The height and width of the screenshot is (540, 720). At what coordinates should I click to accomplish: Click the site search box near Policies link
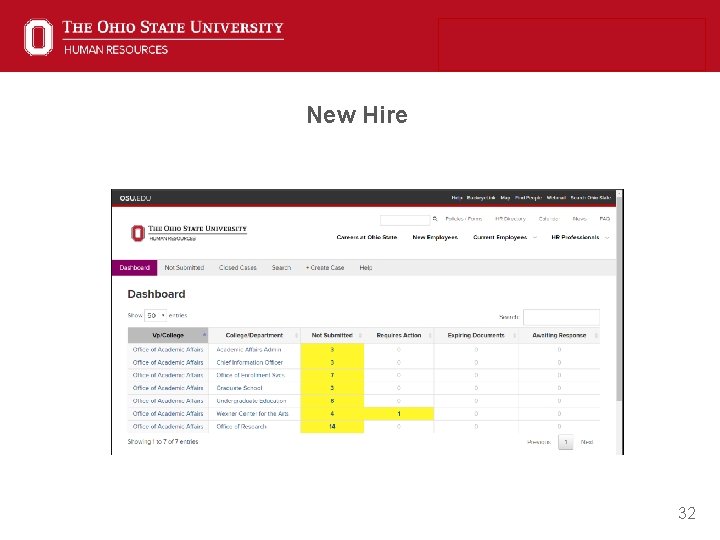coord(405,220)
